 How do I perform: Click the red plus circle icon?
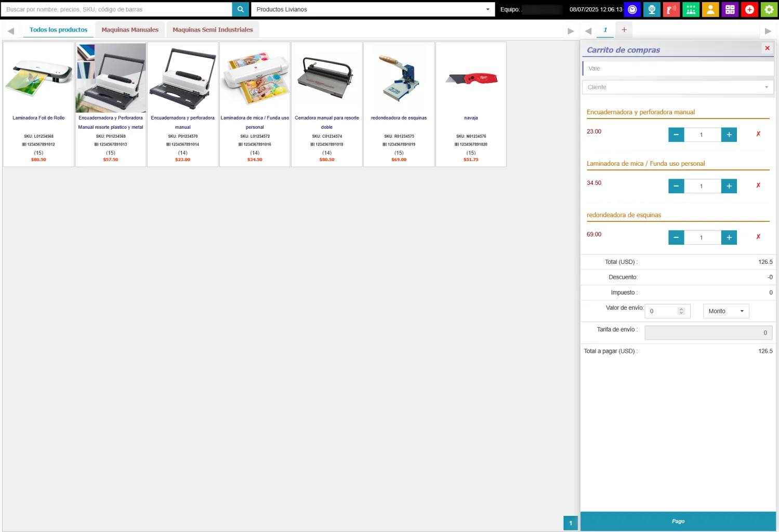point(749,9)
